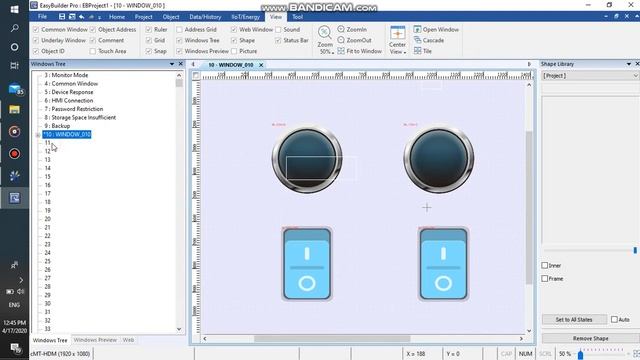Viewport: 640px width, 360px height.
Task: Click Set to All States button
Action: click(574, 319)
